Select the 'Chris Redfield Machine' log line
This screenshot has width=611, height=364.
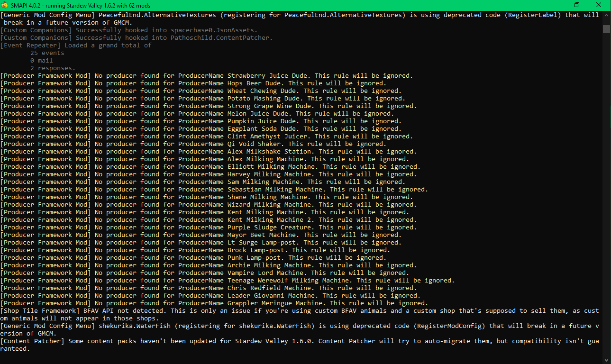pos(209,288)
